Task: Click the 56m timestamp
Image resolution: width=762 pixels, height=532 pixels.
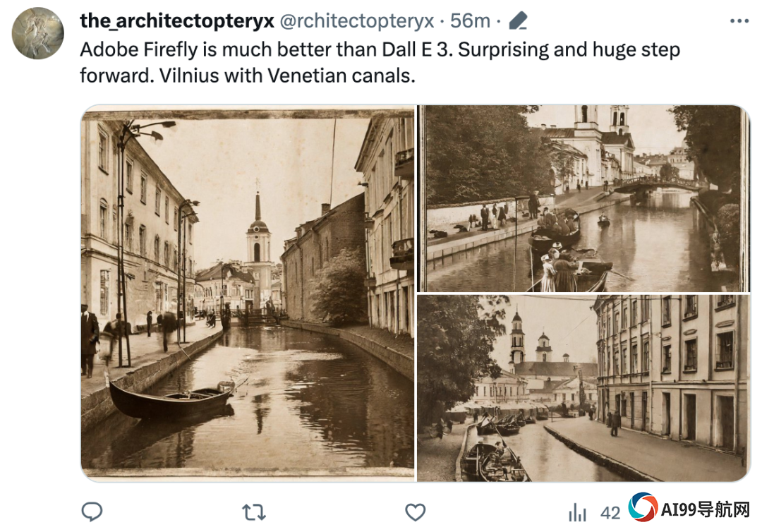Action: (x=470, y=20)
